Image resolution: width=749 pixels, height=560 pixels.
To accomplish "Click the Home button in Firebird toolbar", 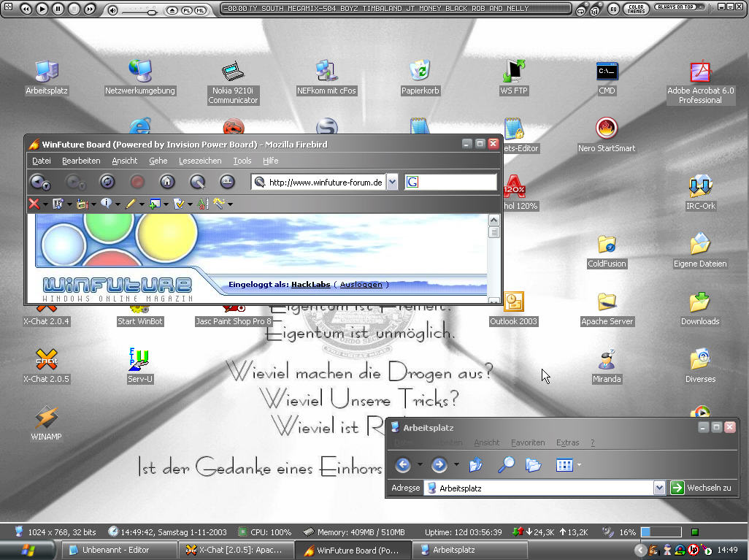I will click(166, 182).
